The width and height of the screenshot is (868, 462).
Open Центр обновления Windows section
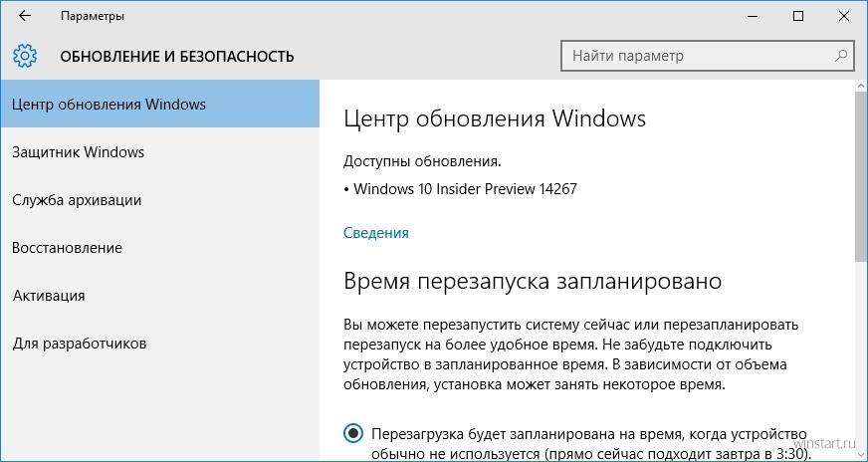click(x=160, y=105)
